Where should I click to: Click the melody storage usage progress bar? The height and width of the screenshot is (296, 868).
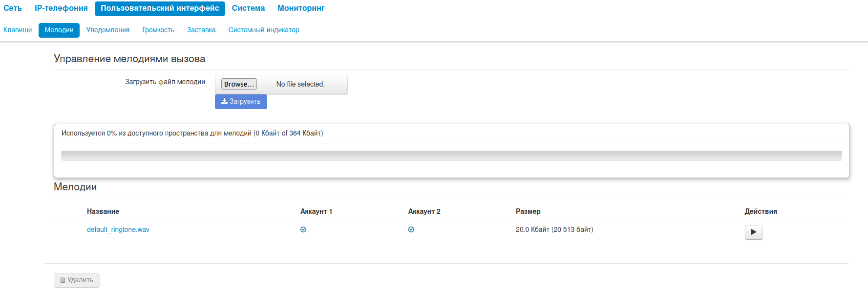pos(451,156)
